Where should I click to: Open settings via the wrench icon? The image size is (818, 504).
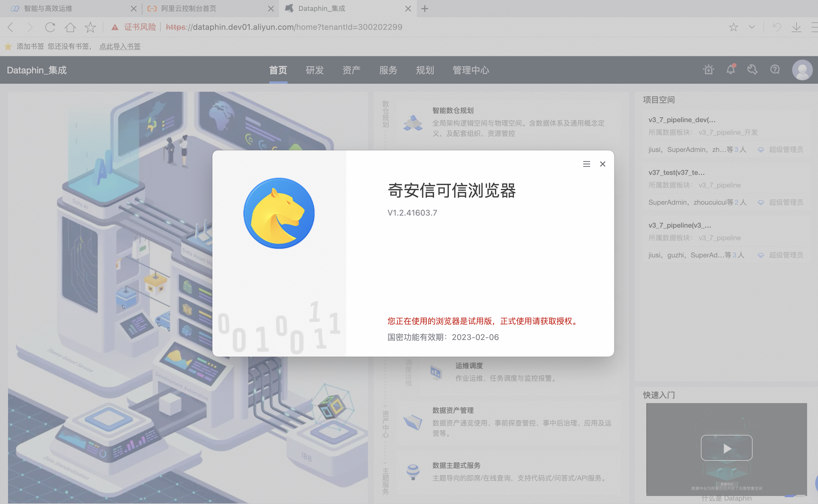click(753, 70)
